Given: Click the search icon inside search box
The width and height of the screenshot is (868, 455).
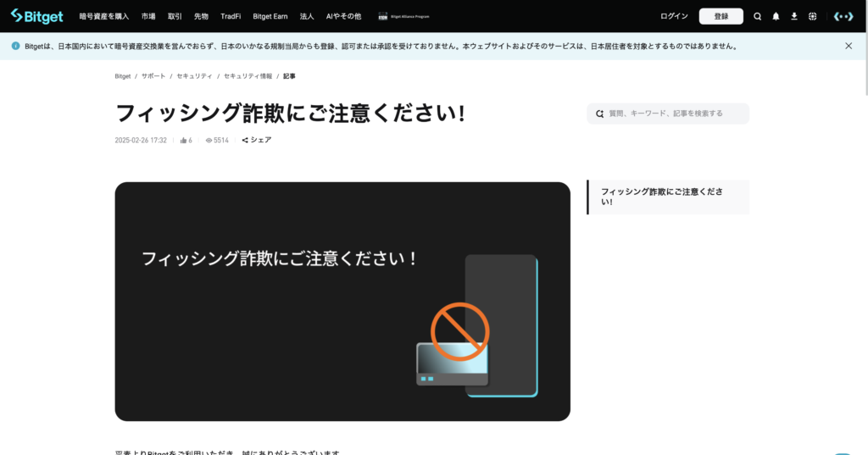Looking at the screenshot, I should pos(599,114).
